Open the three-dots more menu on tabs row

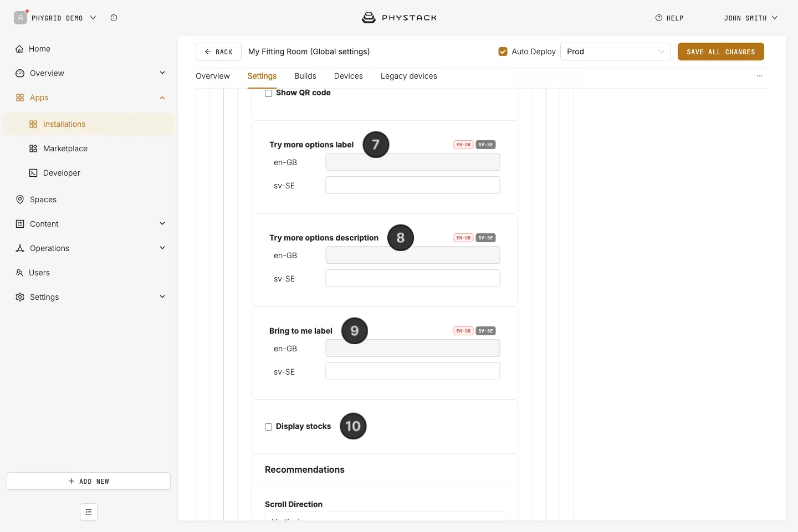pyautogui.click(x=760, y=76)
